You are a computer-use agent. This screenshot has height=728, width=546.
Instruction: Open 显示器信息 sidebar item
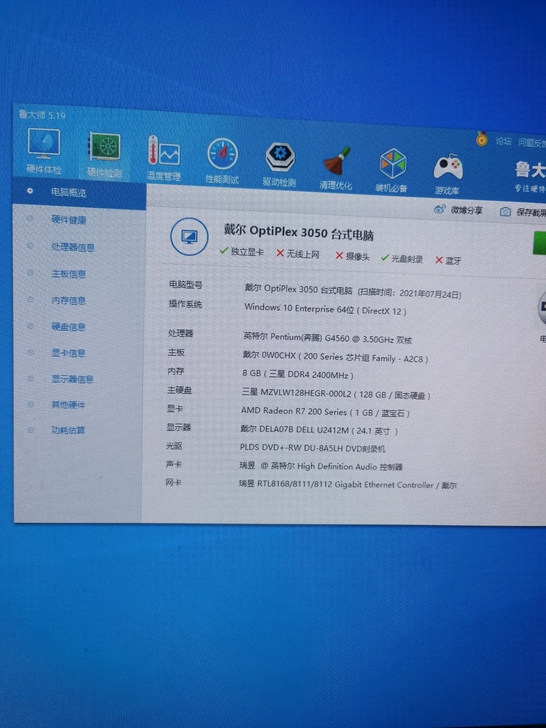[72, 379]
